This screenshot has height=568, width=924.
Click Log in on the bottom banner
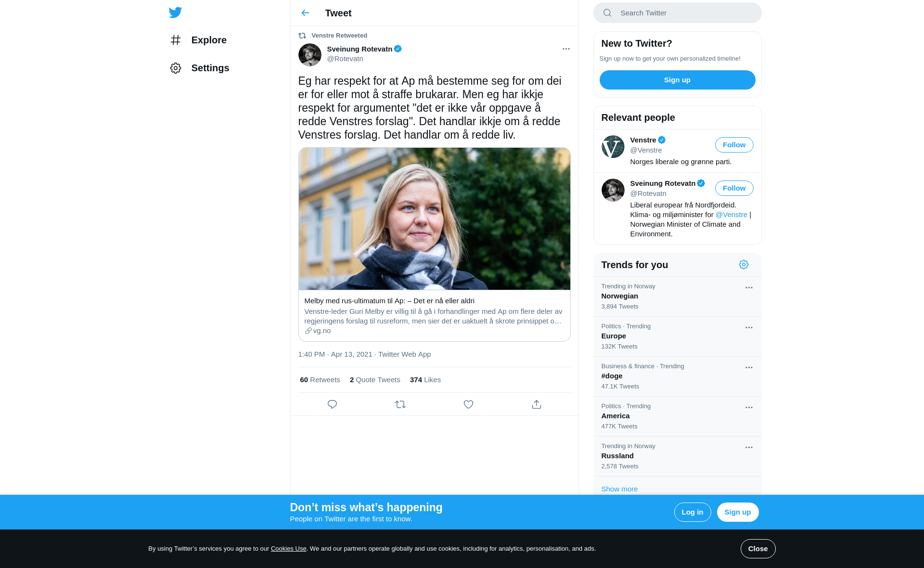coord(692,512)
